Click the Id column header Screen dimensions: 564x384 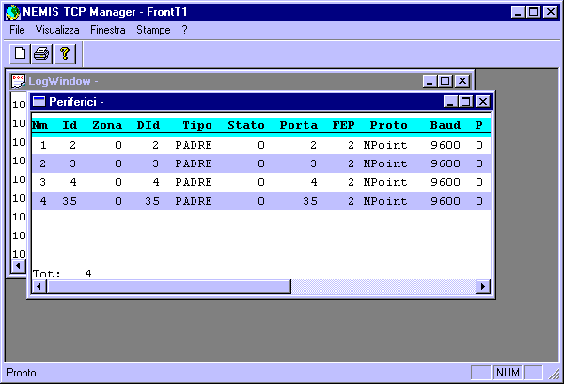pos(70,125)
